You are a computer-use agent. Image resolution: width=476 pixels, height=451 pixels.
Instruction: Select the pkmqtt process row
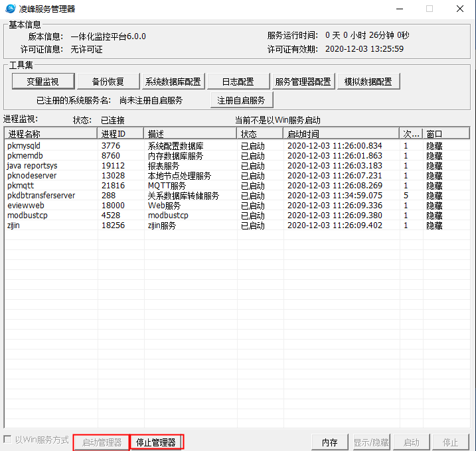pyautogui.click(x=238, y=186)
